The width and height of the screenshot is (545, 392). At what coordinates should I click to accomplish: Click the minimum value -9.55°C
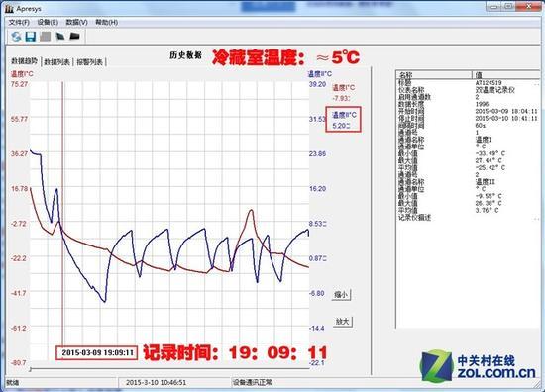pos(489,196)
